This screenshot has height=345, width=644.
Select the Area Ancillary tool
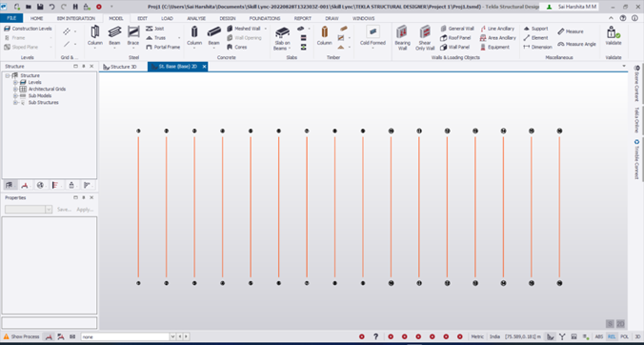click(498, 38)
